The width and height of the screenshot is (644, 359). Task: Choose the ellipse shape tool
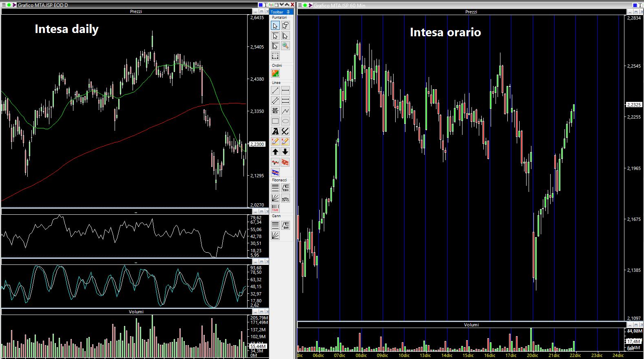pos(285,121)
